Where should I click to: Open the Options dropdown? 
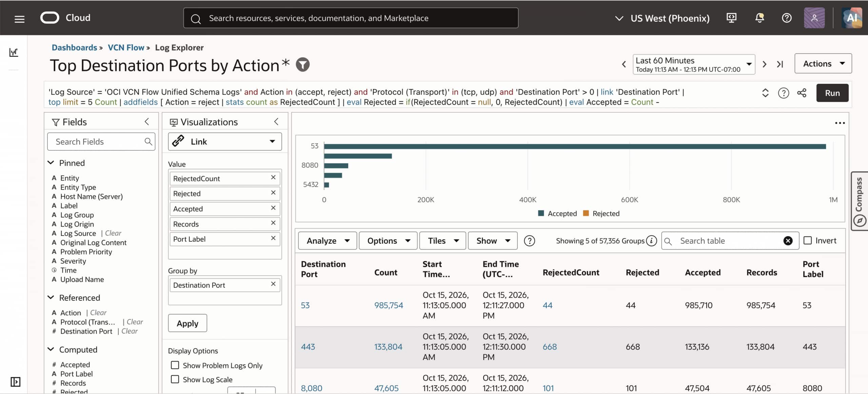(x=388, y=241)
